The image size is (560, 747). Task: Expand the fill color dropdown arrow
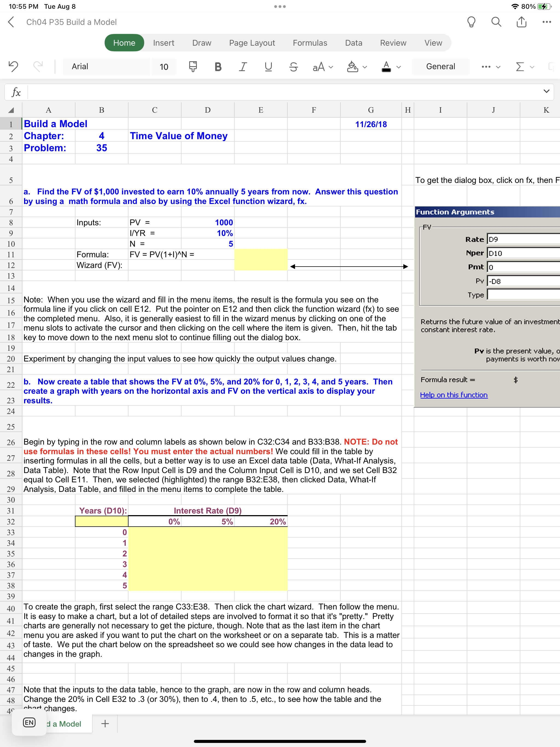point(365,67)
